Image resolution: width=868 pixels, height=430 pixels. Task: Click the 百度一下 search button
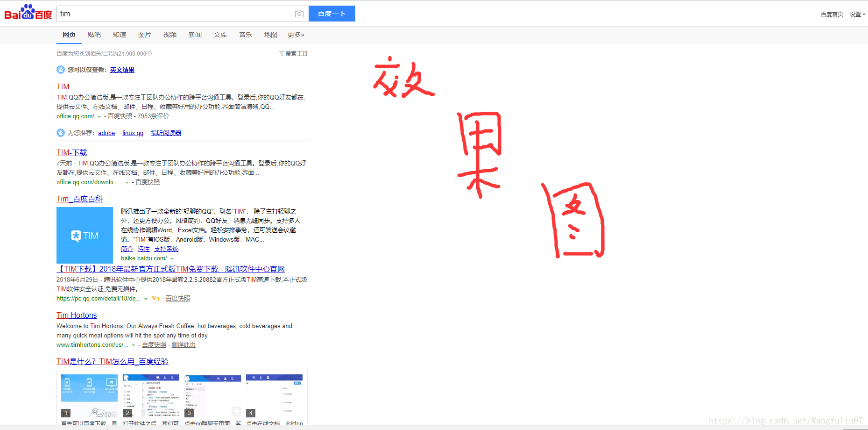(332, 14)
